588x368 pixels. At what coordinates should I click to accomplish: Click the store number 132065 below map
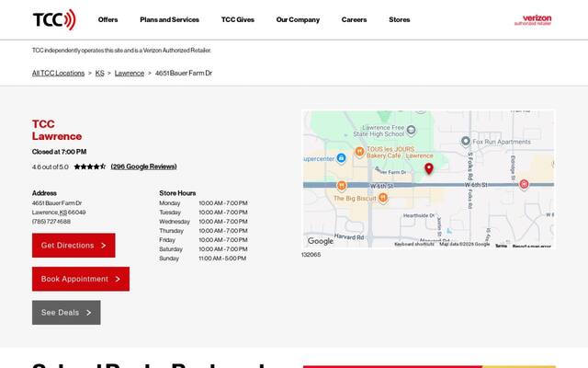pos(311,255)
